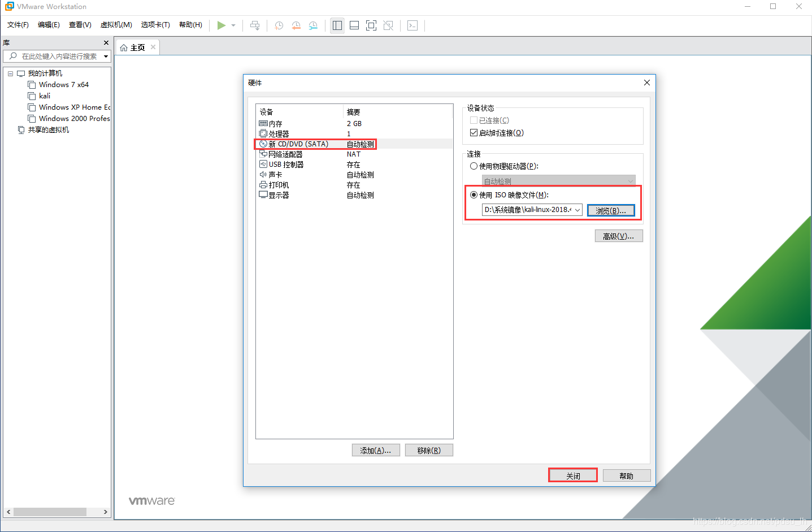Select the Windows 7 x64 virtual machine
This screenshot has width=812, height=532.
(x=64, y=85)
